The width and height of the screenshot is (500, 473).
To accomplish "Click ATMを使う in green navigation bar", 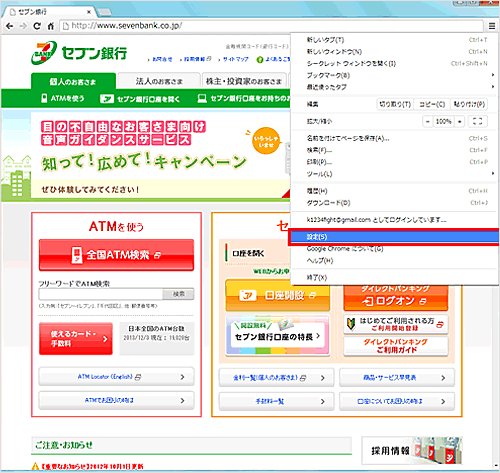I will point(63,99).
